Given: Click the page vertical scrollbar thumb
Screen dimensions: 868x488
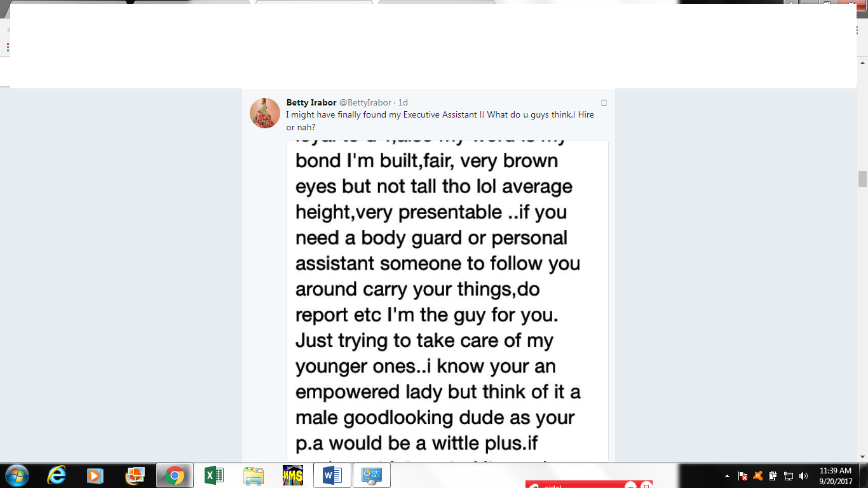Looking at the screenshot, I should [x=862, y=179].
